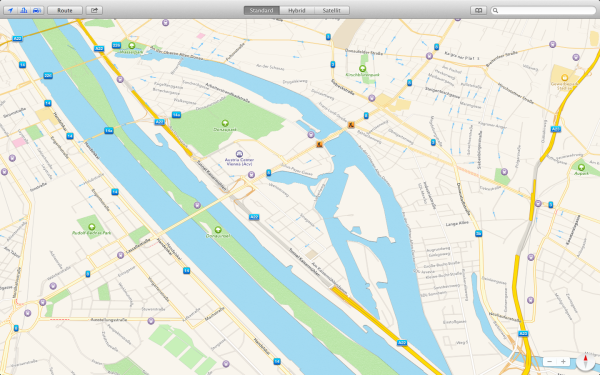
Task: Click the 'Lange Allee' street label
Action: 457,223
